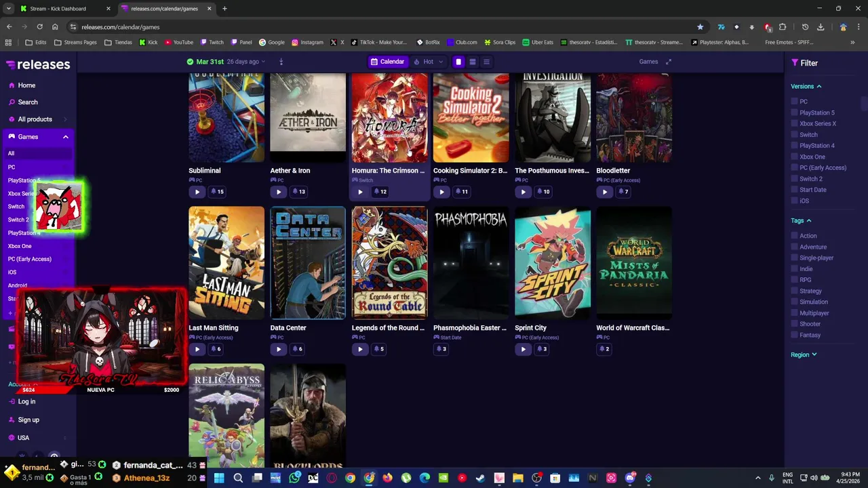This screenshot has width=868, height=488.
Task: Check the iOS version filter
Action: [x=794, y=201]
